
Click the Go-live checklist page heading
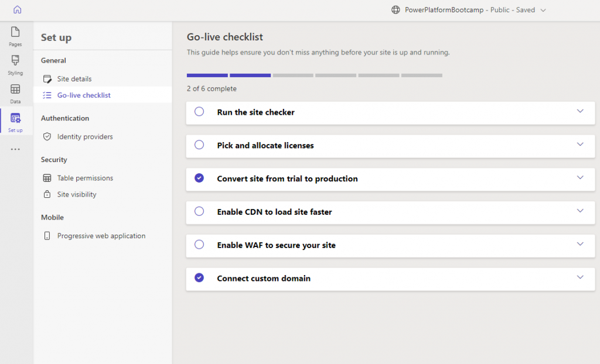[x=224, y=37]
